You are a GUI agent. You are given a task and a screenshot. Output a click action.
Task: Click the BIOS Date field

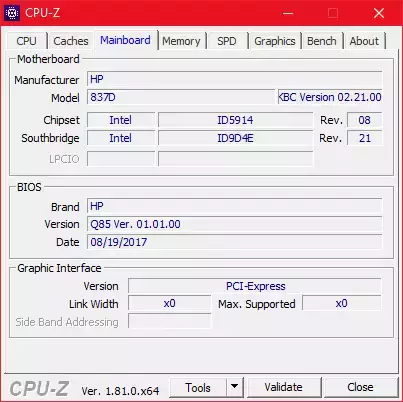[x=235, y=242]
